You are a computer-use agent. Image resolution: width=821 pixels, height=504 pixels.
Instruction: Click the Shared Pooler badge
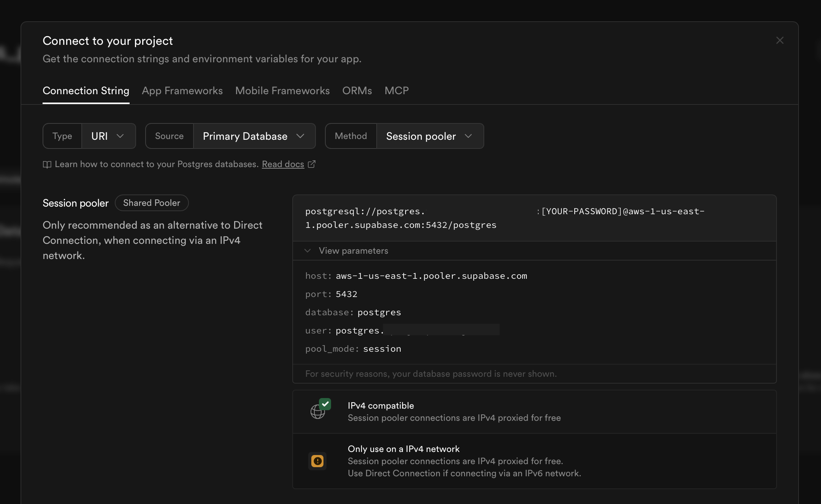coord(152,203)
